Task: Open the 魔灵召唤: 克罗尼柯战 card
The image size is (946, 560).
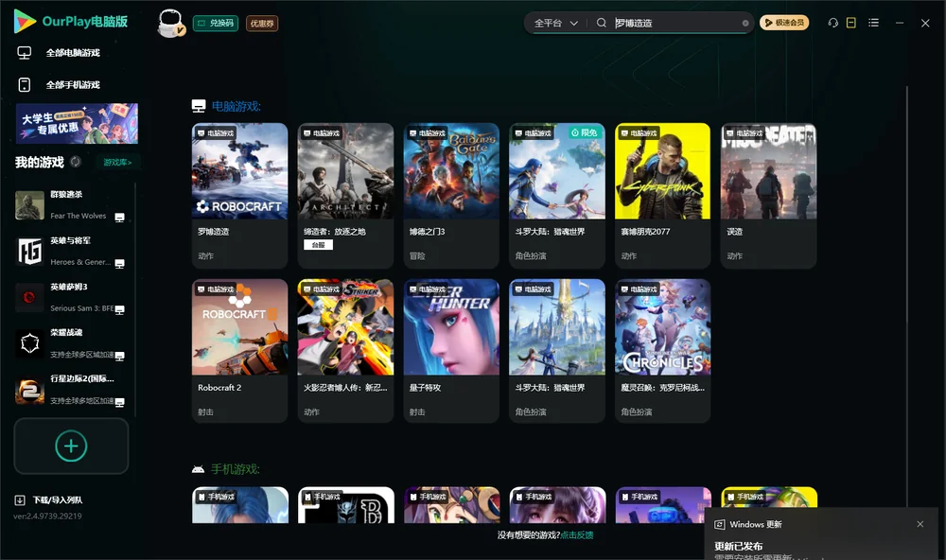Action: 662,351
